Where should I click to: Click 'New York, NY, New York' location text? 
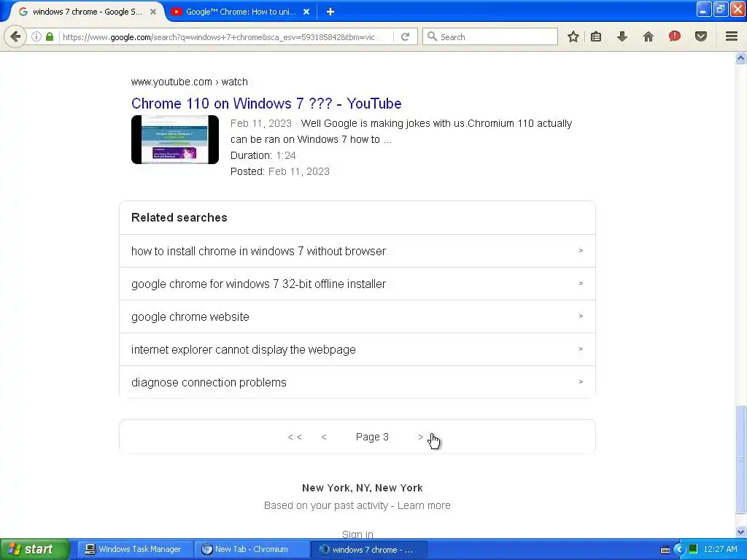pos(362,488)
